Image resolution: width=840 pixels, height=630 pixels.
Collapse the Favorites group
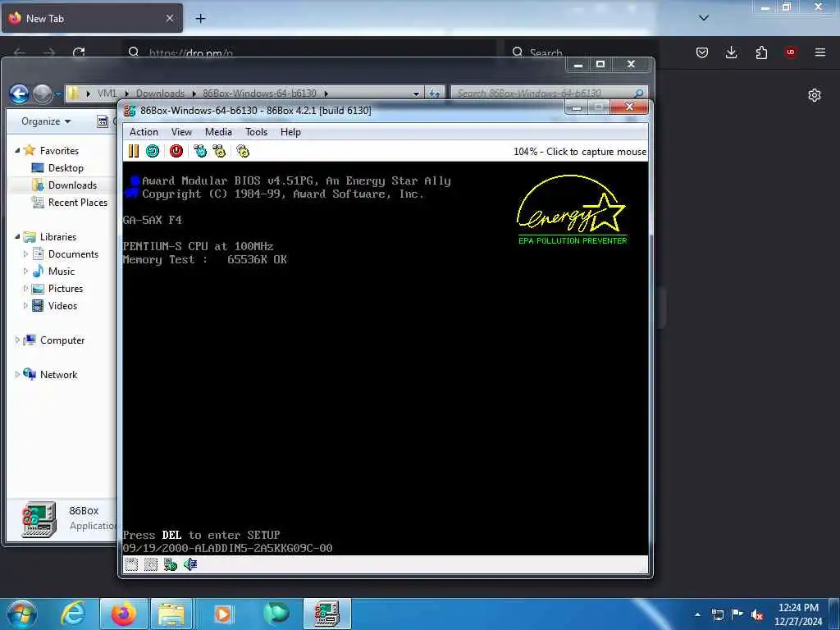[x=17, y=151]
